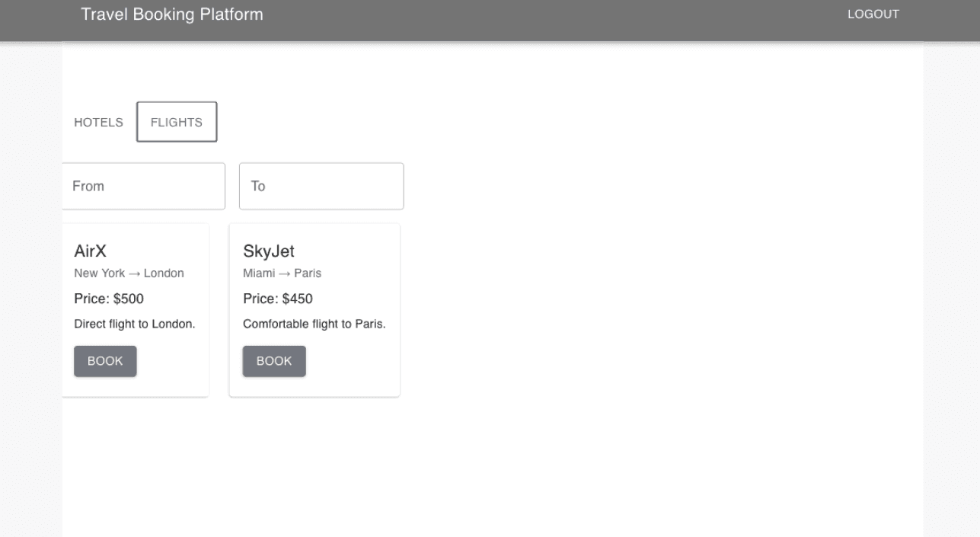Click the SkyJet airline heading
The width and height of the screenshot is (980, 537).
pos(269,251)
